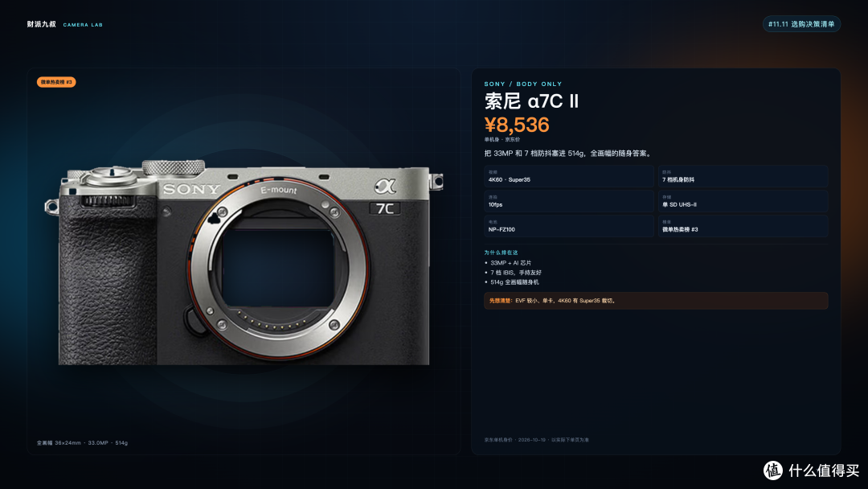This screenshot has height=489, width=868.
Task: Click the 7 档 IBIS，手持友好 bullet
Action: pyautogui.click(x=513, y=273)
